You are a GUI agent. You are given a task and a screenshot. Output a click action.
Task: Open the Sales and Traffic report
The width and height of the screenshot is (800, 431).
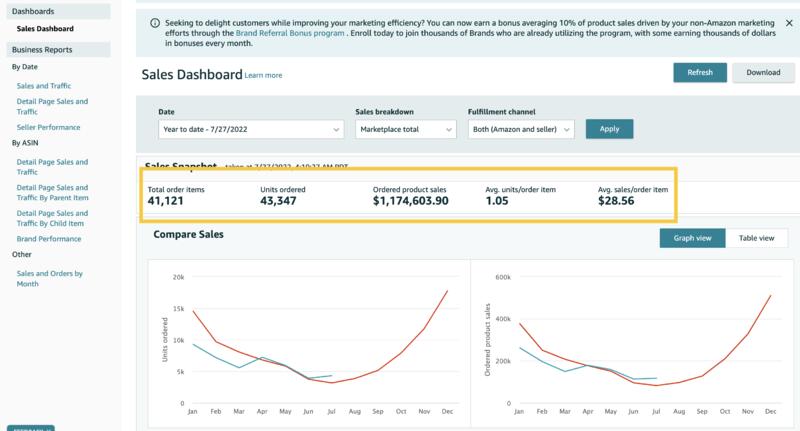(x=44, y=86)
